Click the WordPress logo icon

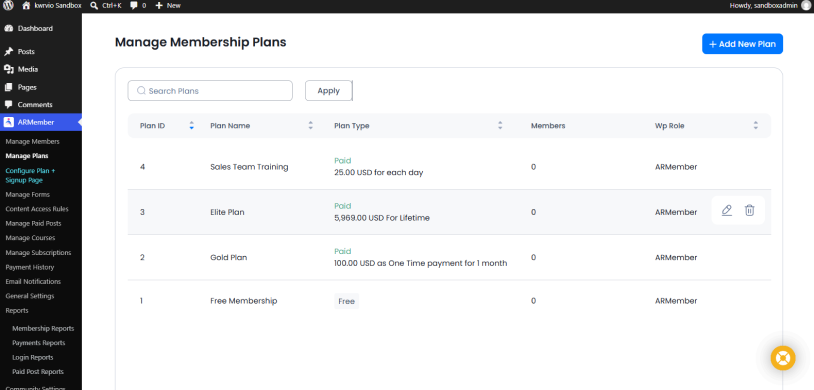[8, 6]
